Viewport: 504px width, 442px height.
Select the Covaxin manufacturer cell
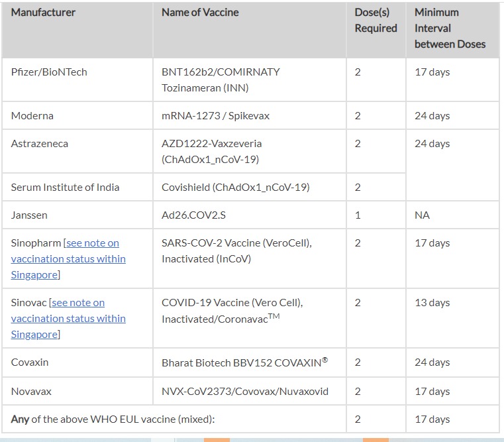pyautogui.click(x=31, y=362)
